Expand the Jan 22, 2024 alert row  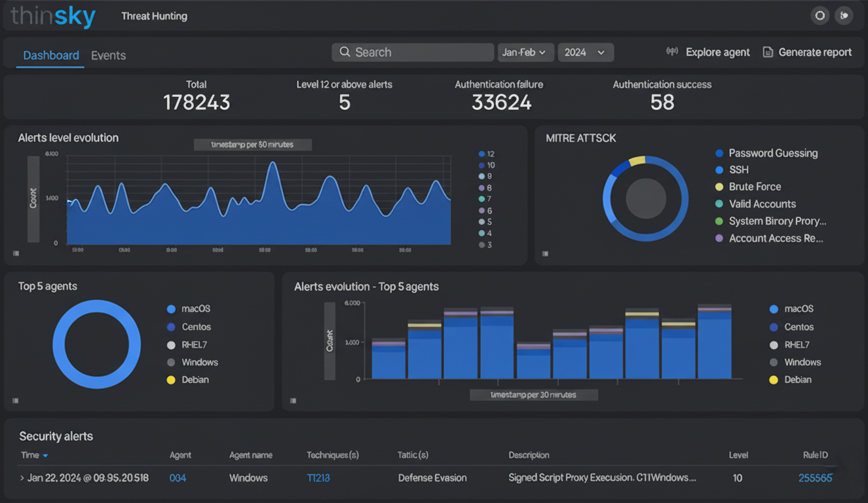[x=22, y=478]
